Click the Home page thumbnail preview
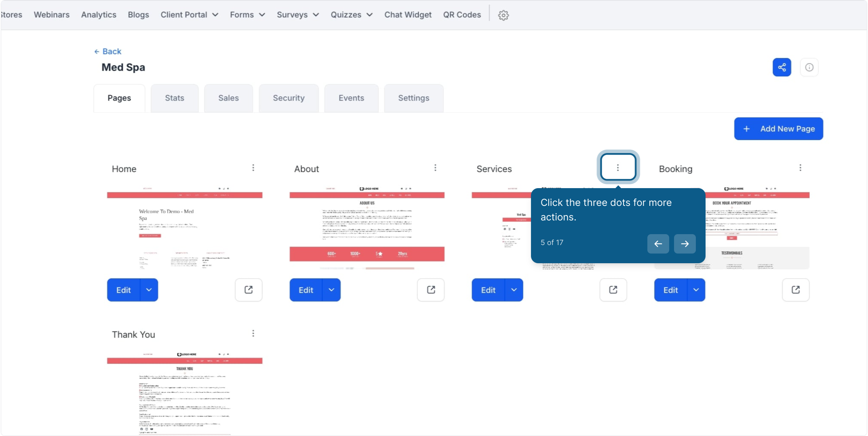 pyautogui.click(x=185, y=227)
